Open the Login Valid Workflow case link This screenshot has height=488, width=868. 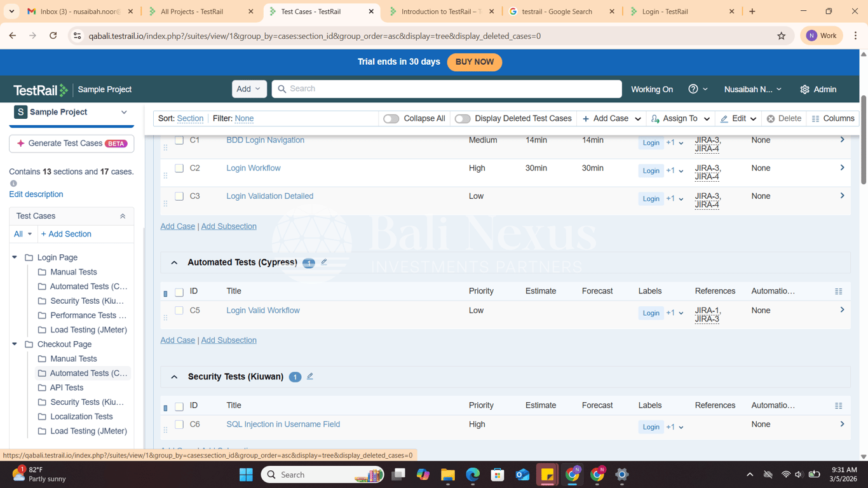click(263, 311)
